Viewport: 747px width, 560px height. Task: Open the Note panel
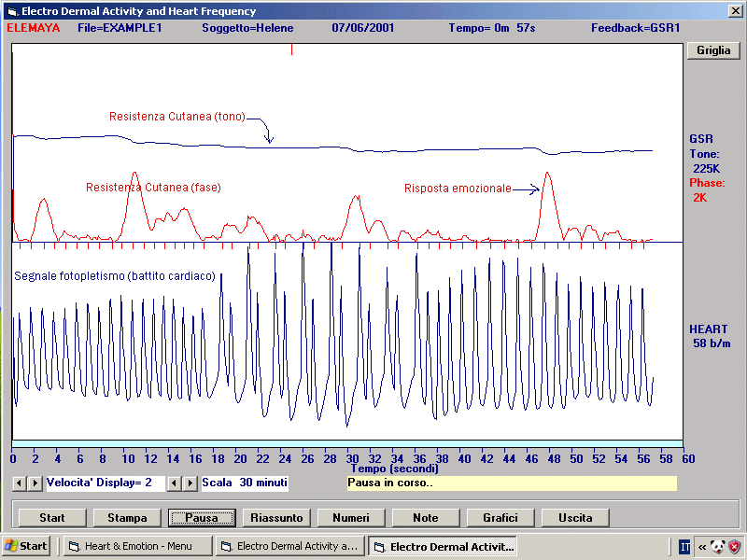click(x=426, y=517)
